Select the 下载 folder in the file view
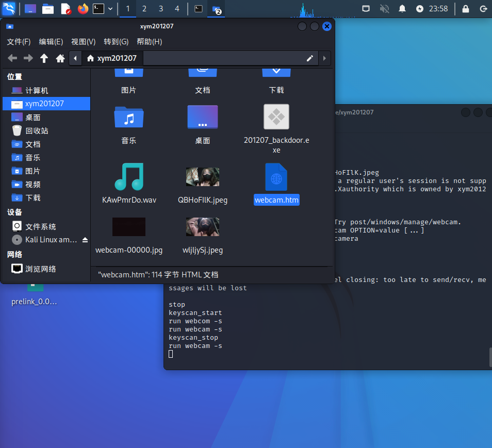The width and height of the screenshot is (492, 448). tap(276, 81)
